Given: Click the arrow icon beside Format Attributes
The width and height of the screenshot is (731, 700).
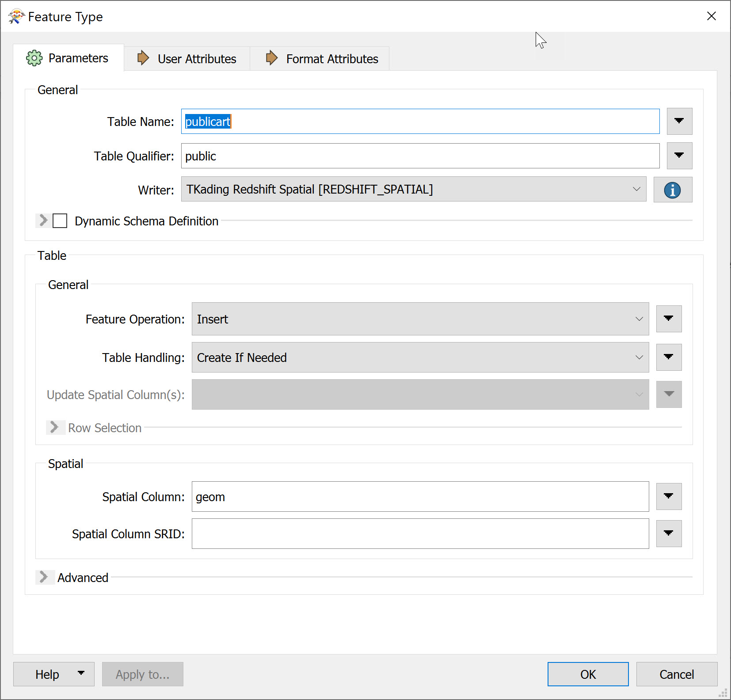Looking at the screenshot, I should (x=271, y=58).
